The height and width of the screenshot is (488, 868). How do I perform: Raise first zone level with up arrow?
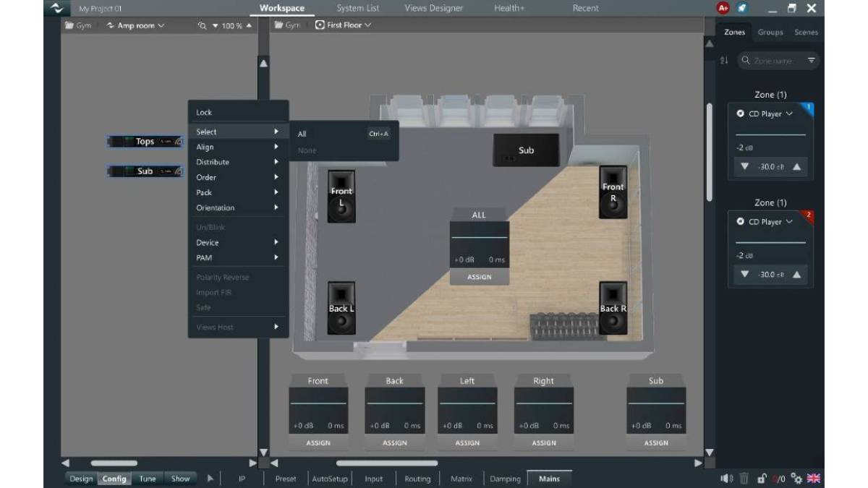[796, 167]
